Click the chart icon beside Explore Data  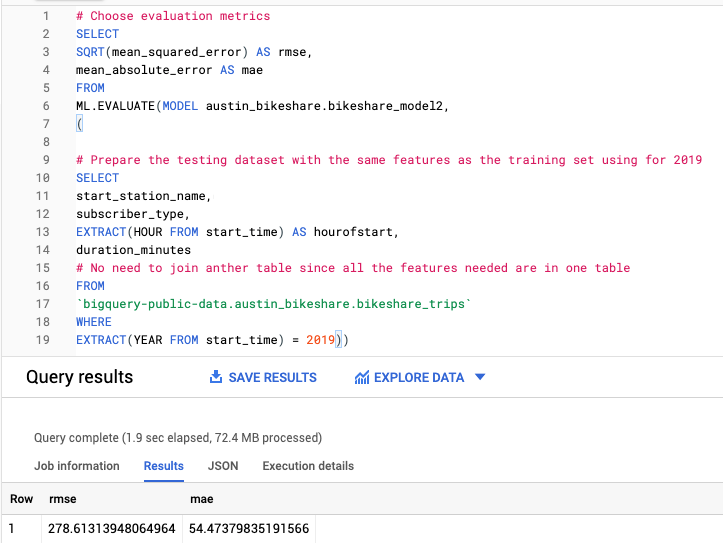[362, 378]
